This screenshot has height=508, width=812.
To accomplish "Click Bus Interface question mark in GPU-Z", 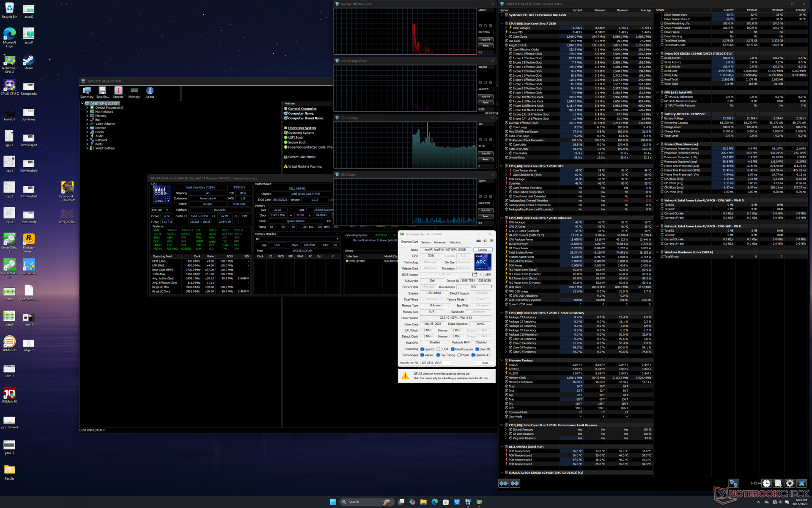I will tap(491, 287).
